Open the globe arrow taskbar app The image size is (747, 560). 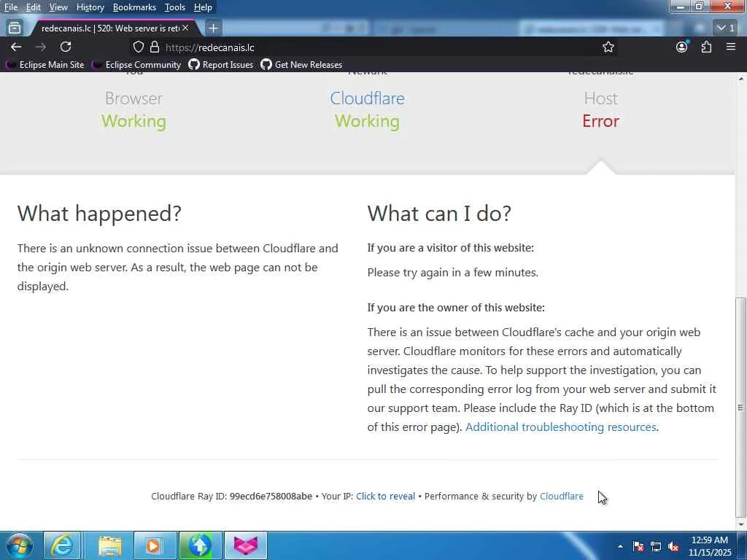pos(200,545)
